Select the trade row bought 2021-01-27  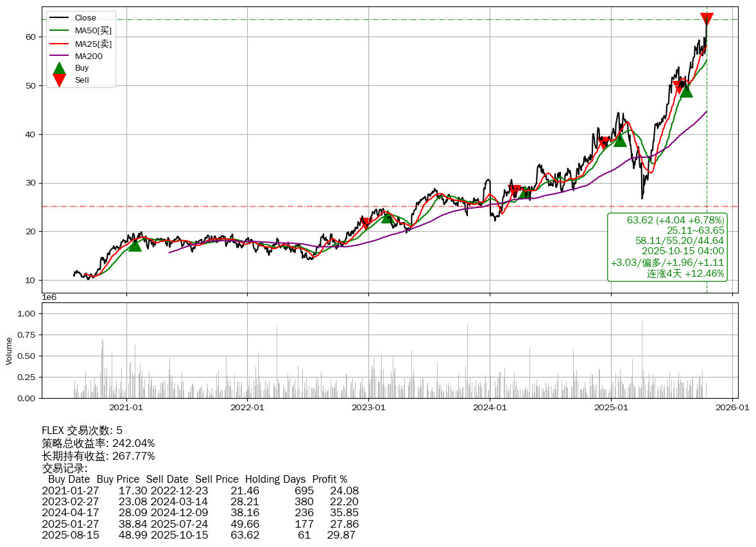click(200, 491)
